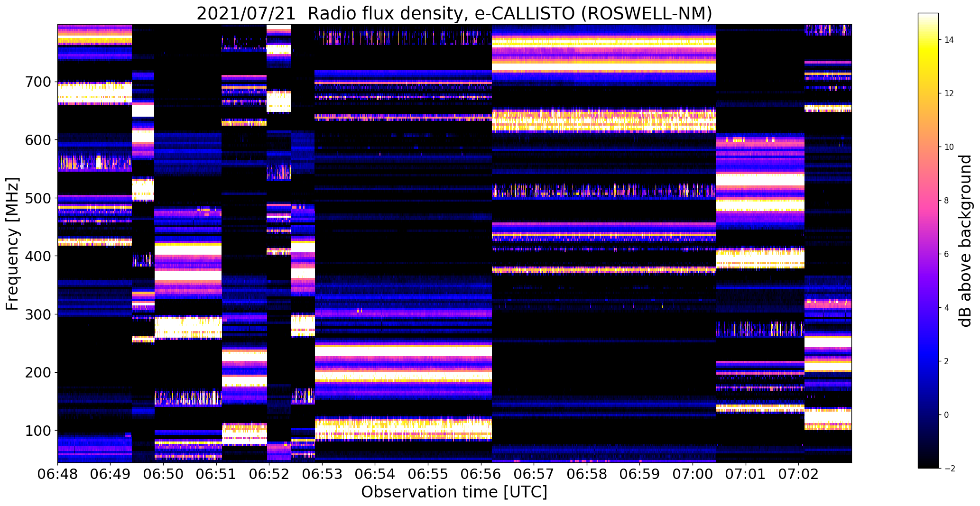Click the 06:55 time tick label
The image size is (980, 506).
pyautogui.click(x=428, y=474)
